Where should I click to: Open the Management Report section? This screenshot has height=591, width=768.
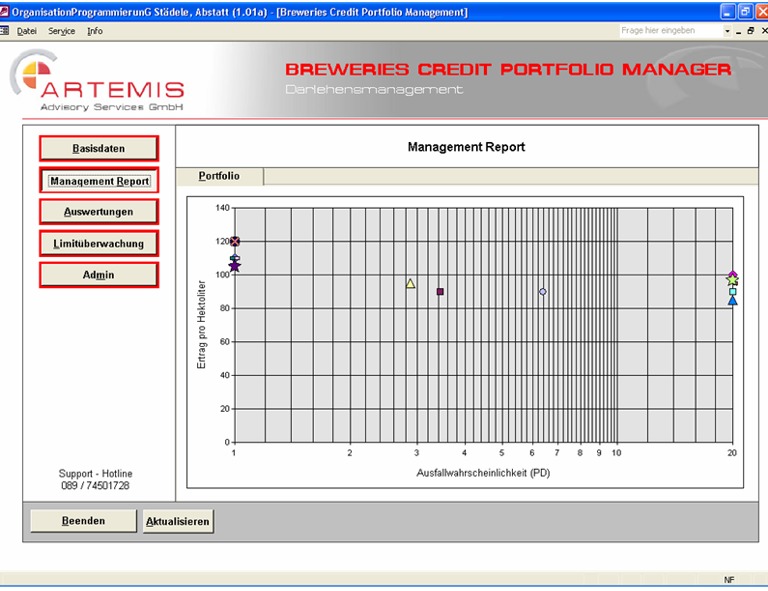coord(99,181)
